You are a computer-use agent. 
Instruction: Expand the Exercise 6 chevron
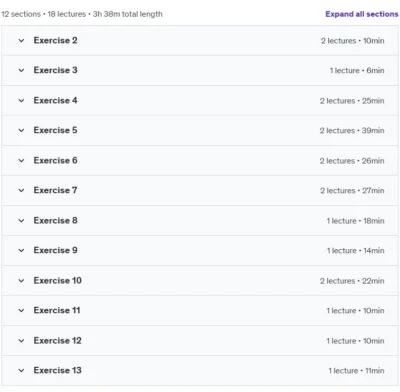(21, 160)
